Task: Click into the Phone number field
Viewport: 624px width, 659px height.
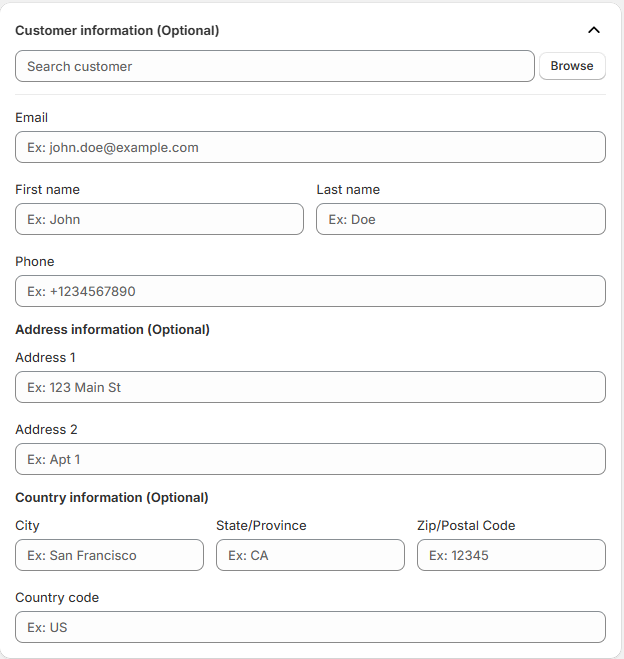Action: (x=310, y=291)
